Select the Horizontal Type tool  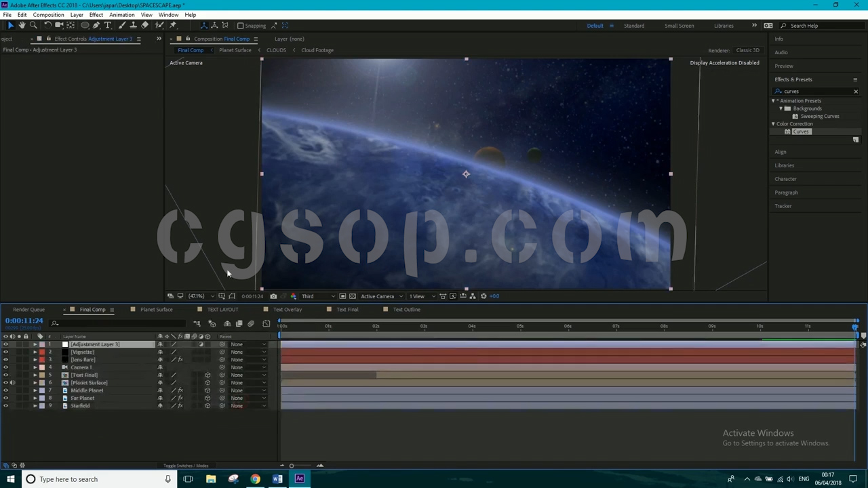(x=108, y=25)
